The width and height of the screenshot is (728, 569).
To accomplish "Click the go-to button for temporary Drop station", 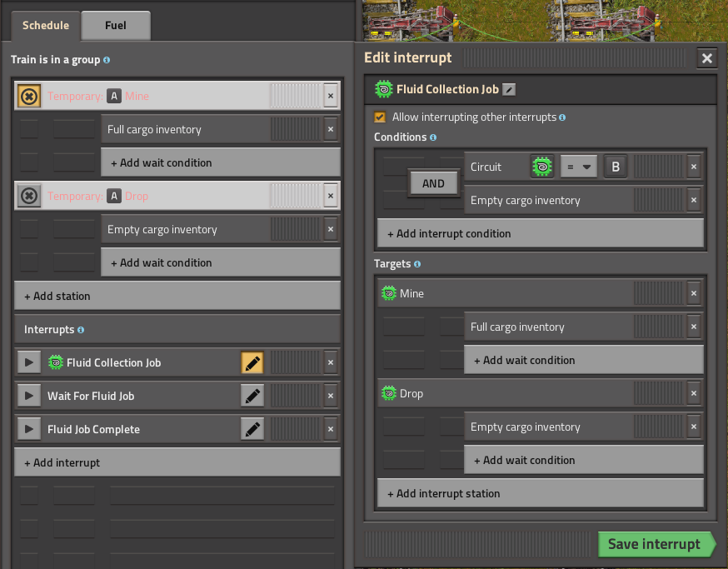I will pyautogui.click(x=28, y=196).
